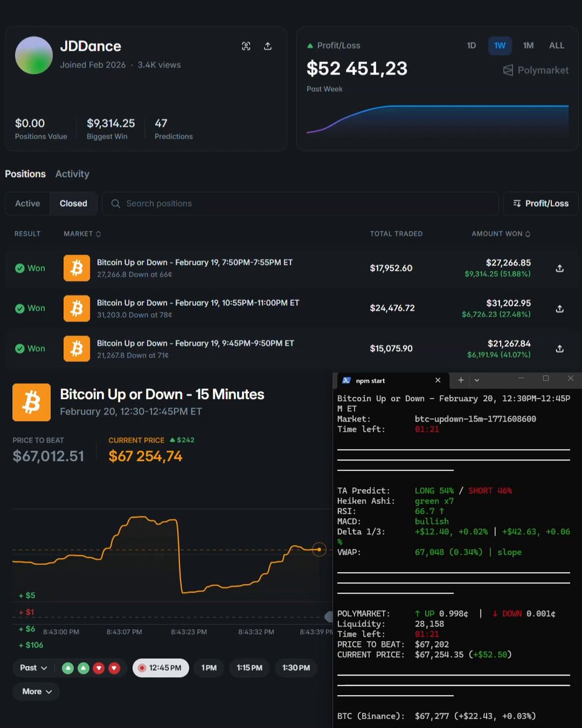582x728 pixels.
Task: Click Won checkmark in the $24,476.72 row
Action: pyautogui.click(x=19, y=308)
